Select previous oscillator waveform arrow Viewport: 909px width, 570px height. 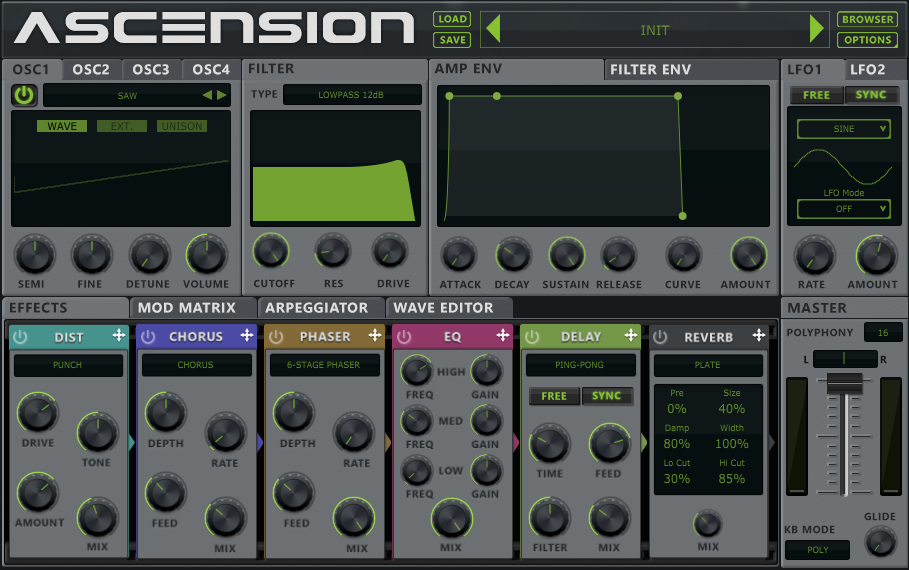tap(207, 95)
